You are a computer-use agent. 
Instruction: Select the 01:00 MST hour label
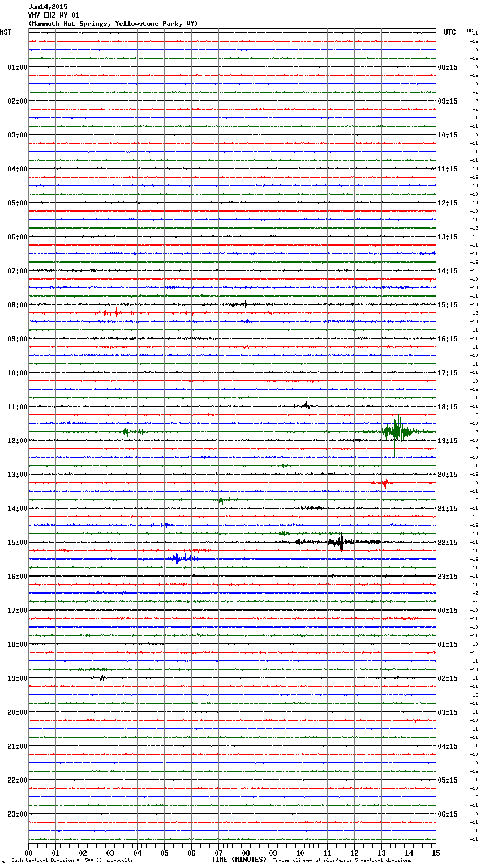pos(17,67)
